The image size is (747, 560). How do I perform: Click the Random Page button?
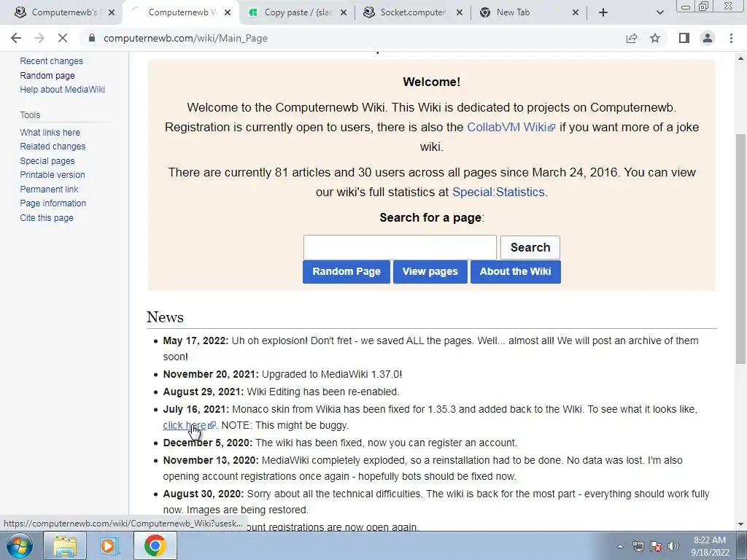click(347, 271)
